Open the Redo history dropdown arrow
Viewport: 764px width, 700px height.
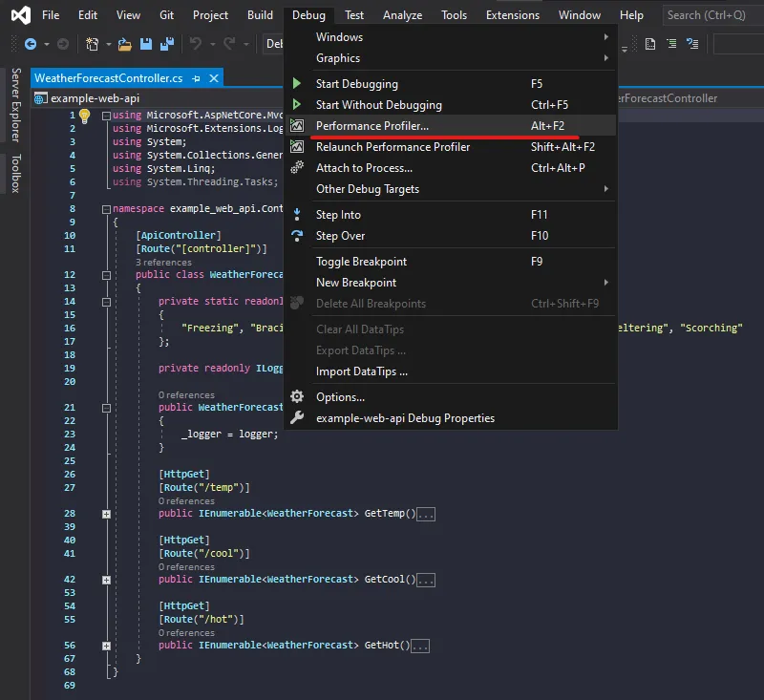pos(246,44)
